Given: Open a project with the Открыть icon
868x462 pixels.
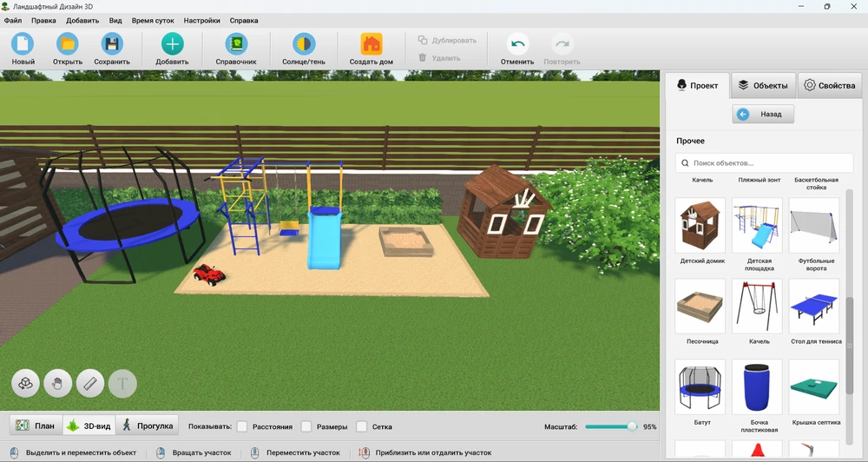Looking at the screenshot, I should tap(67, 44).
